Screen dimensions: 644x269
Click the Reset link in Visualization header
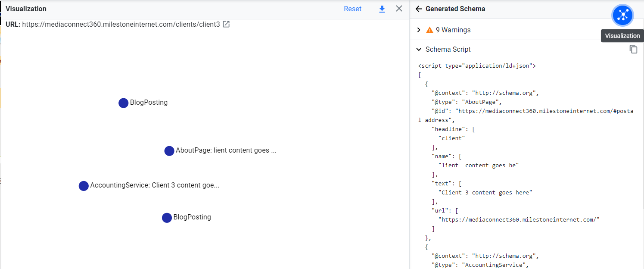[352, 9]
